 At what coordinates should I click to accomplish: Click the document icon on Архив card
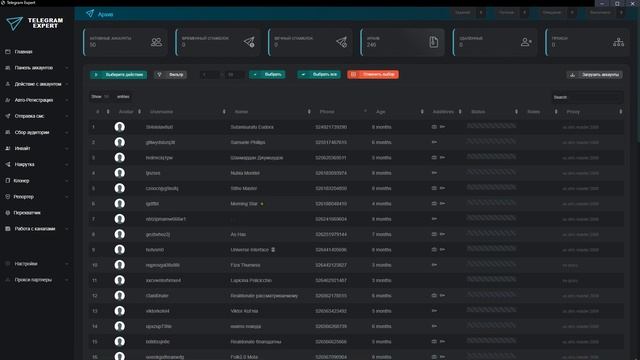433,42
